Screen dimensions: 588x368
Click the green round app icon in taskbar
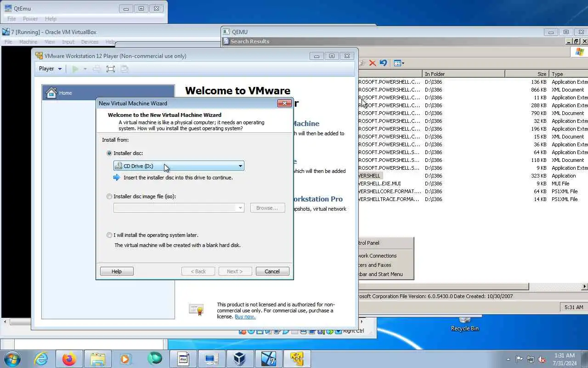coord(155,359)
